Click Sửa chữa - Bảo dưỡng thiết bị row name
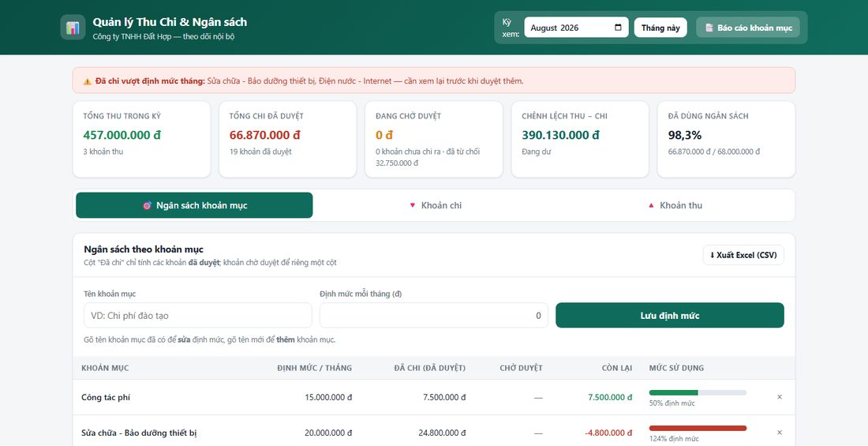This screenshot has width=868, height=446. [x=139, y=433]
